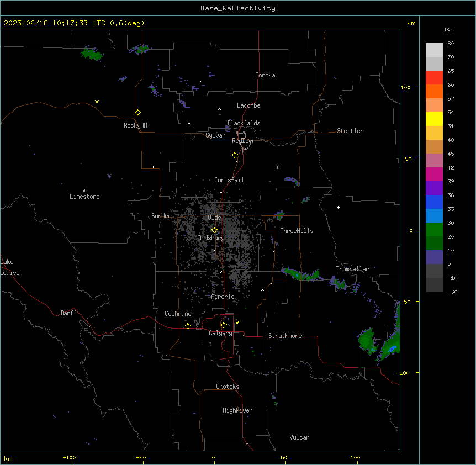
Task: Select the Strathmore label
Action: point(285,336)
